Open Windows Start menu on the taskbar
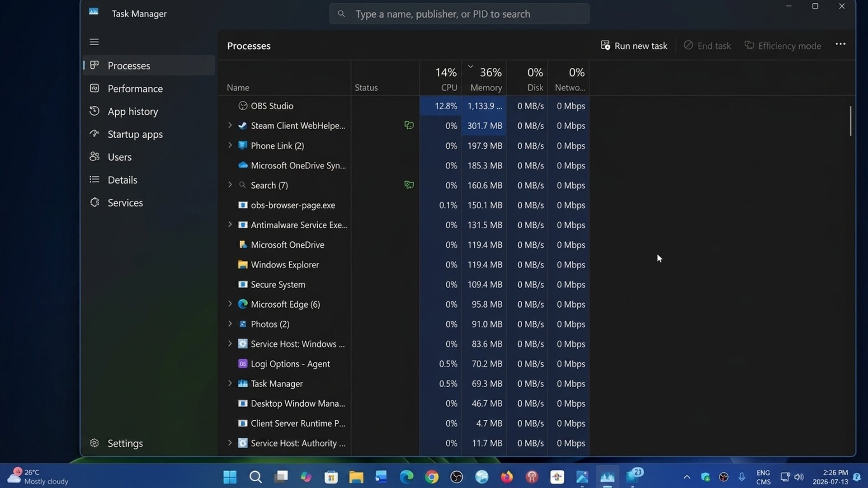Screen dimensions: 868x488 [x=230, y=477]
